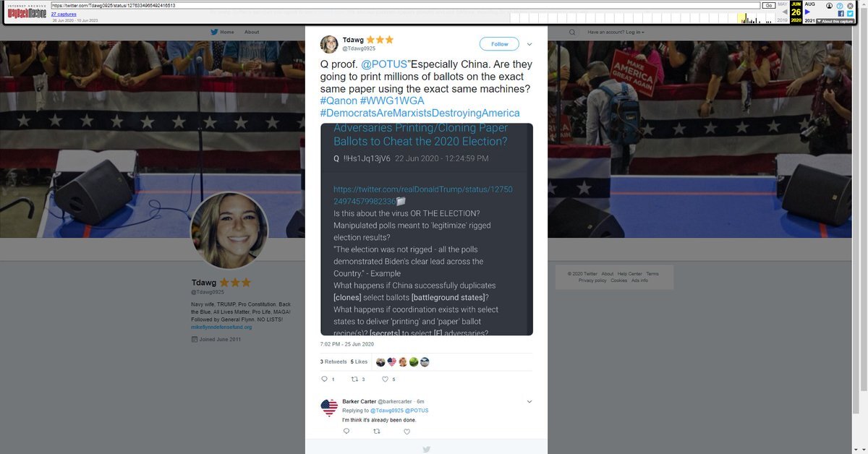Focus the Wayback URL input field

coord(405,5)
